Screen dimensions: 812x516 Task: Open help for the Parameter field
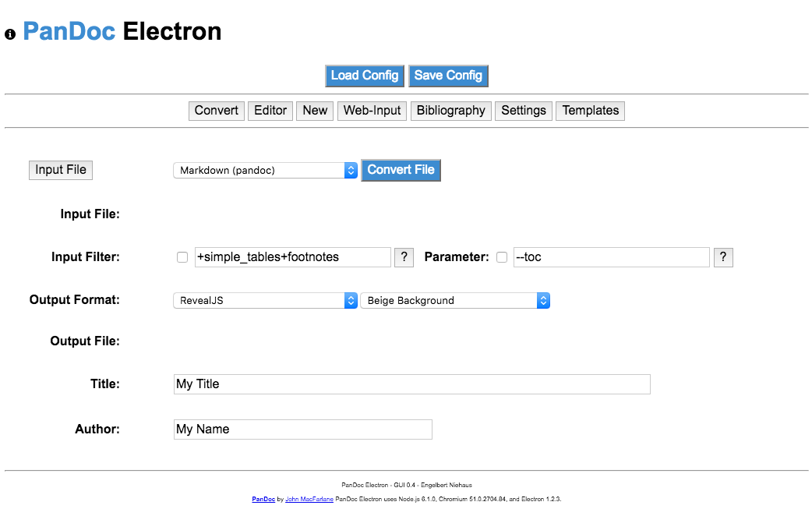(723, 256)
